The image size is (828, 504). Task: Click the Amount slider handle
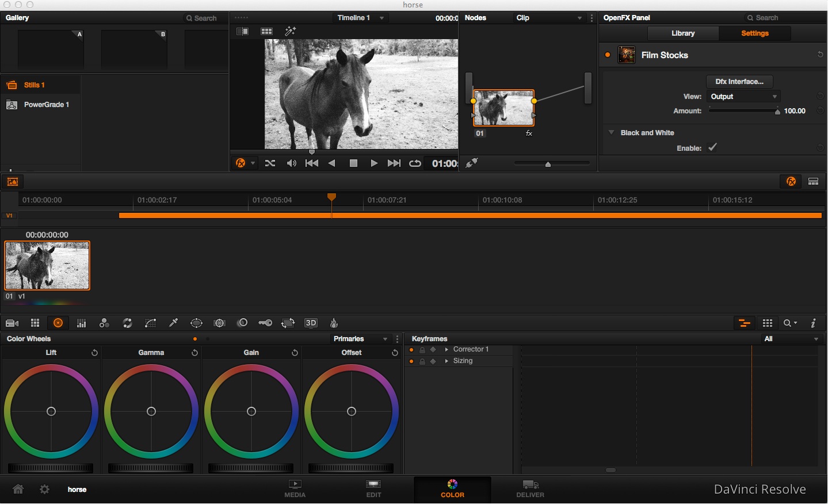pyautogui.click(x=777, y=112)
